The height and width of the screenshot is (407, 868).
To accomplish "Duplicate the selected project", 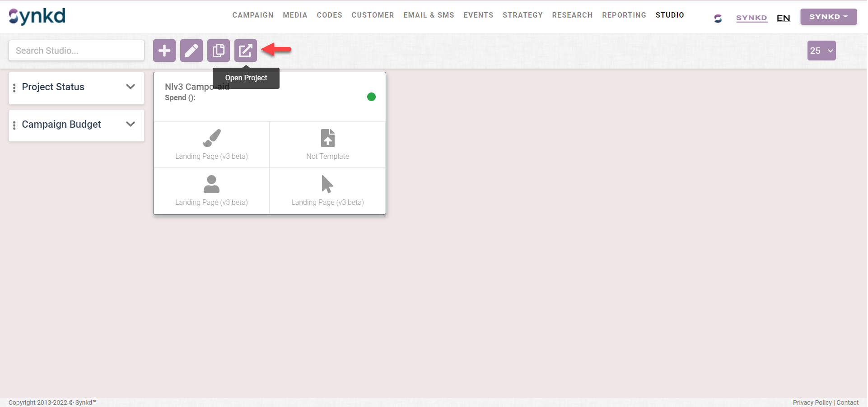I will 218,51.
